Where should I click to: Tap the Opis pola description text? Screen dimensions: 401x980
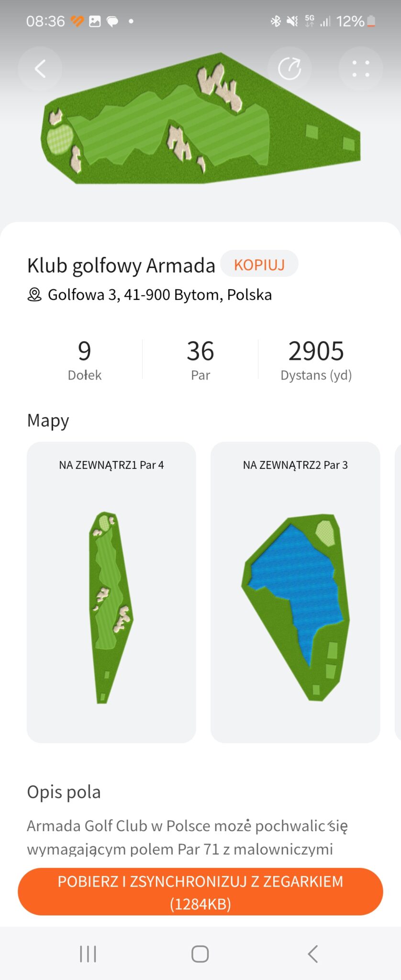coord(187,837)
